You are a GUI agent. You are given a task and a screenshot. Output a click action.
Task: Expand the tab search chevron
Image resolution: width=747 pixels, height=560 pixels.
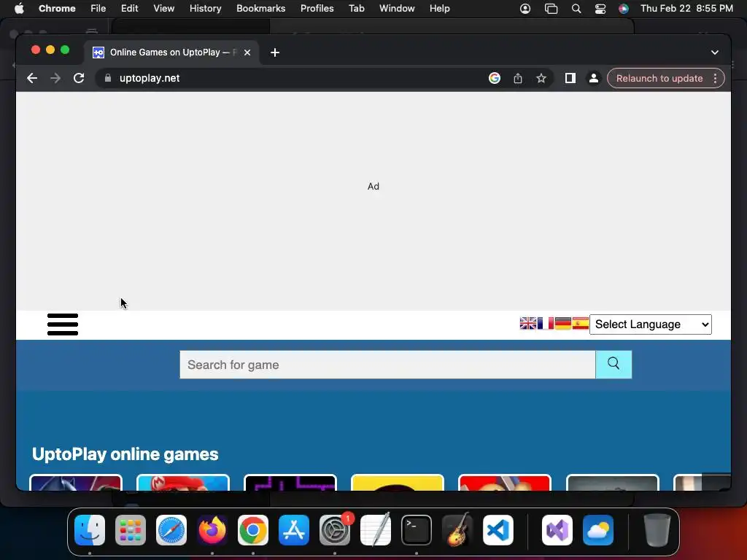[715, 52]
